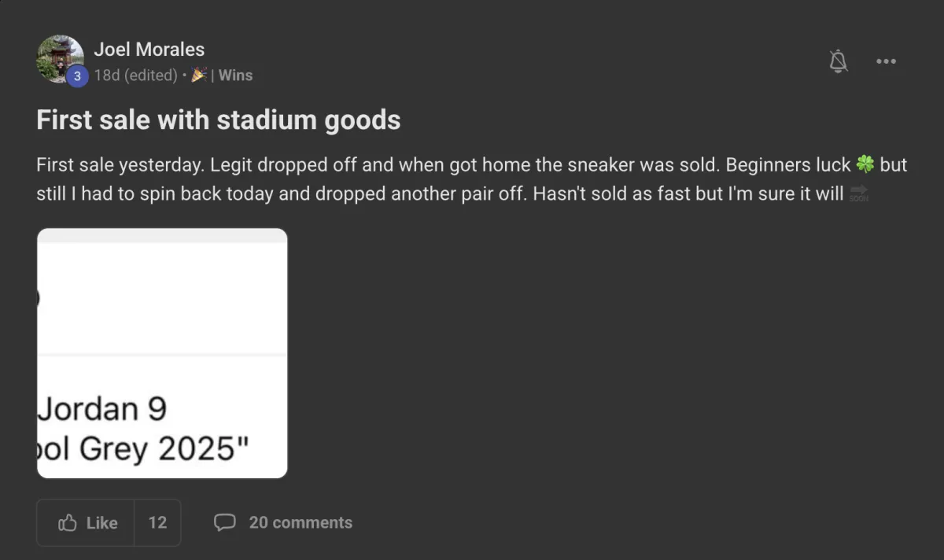Open the attached screenshot thumbnail

point(162,353)
